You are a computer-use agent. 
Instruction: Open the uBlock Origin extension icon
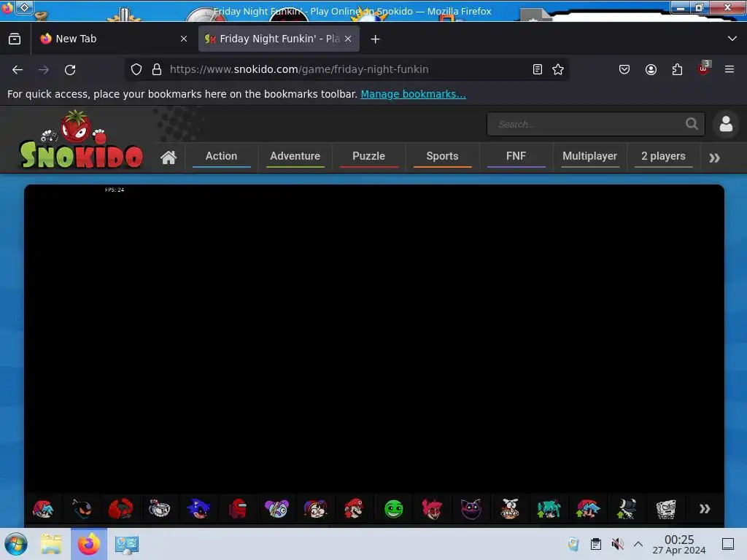coord(704,69)
